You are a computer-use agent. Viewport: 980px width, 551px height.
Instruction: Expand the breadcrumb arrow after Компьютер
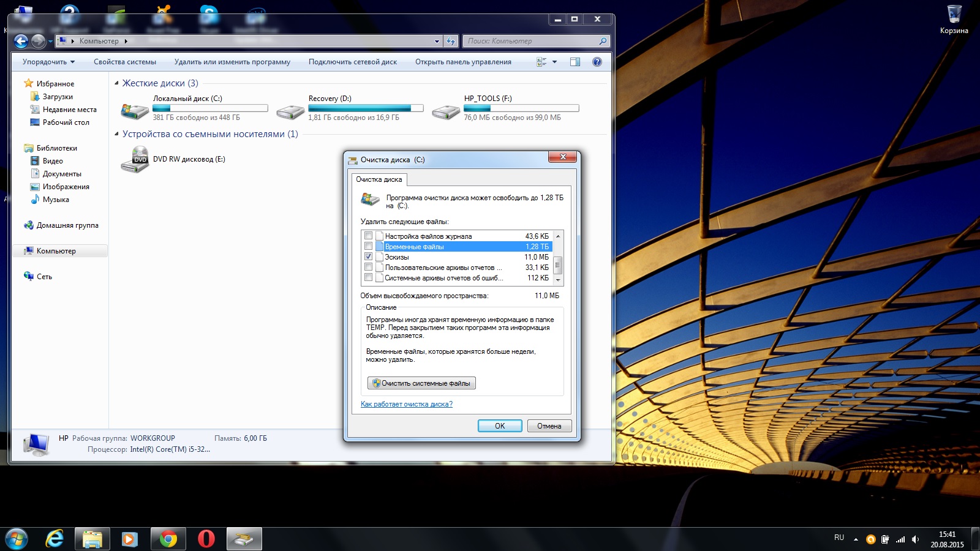[x=126, y=41]
